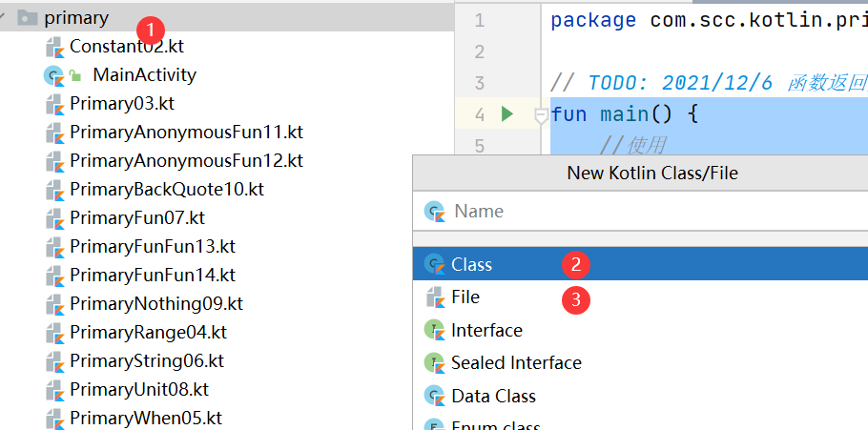The width and height of the screenshot is (868, 430).
Task: Select Sealed Interface option
Action: pos(640,363)
